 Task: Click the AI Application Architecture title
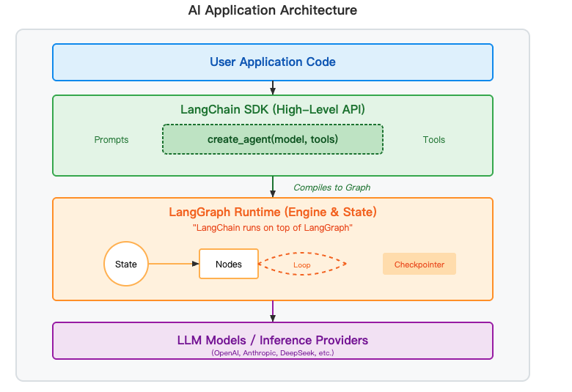(273, 10)
